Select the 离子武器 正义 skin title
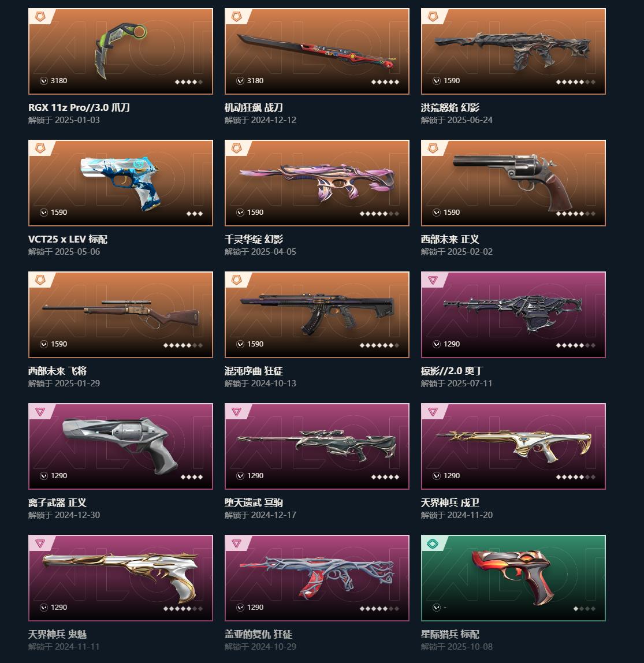 [58, 502]
